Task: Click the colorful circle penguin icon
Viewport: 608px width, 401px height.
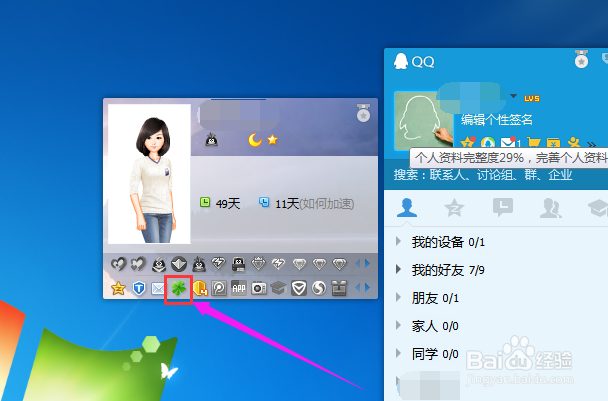Action: (x=488, y=143)
